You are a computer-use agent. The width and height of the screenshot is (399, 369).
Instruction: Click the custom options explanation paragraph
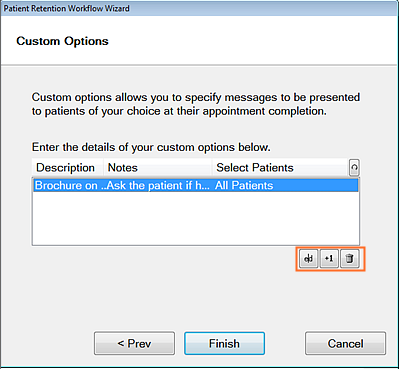click(196, 104)
